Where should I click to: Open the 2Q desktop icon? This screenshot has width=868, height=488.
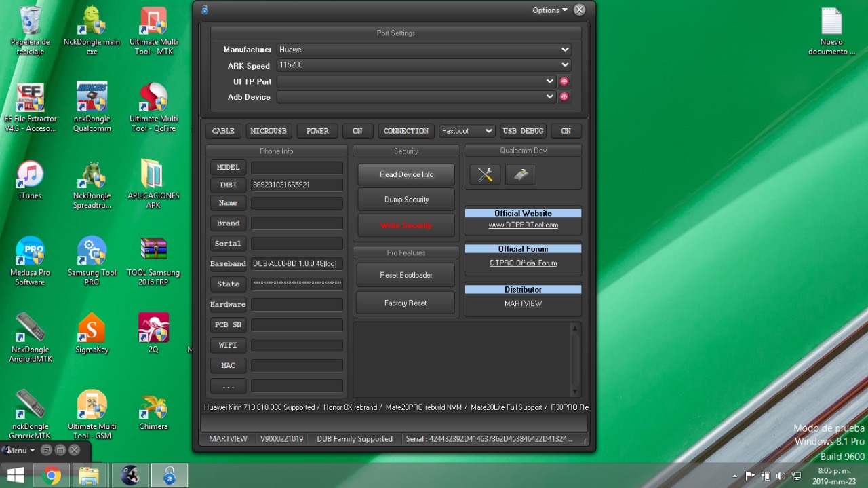[153, 334]
